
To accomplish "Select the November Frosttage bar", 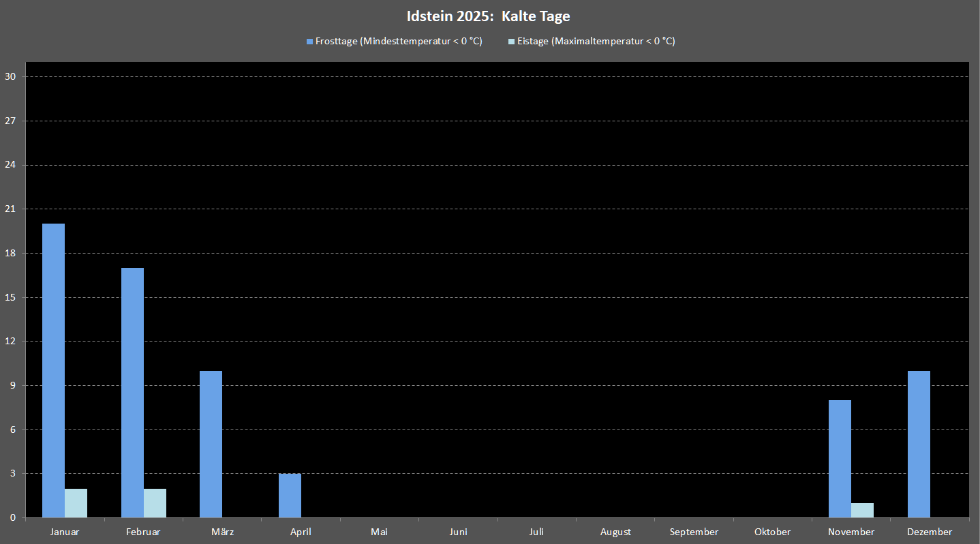I will (840, 459).
